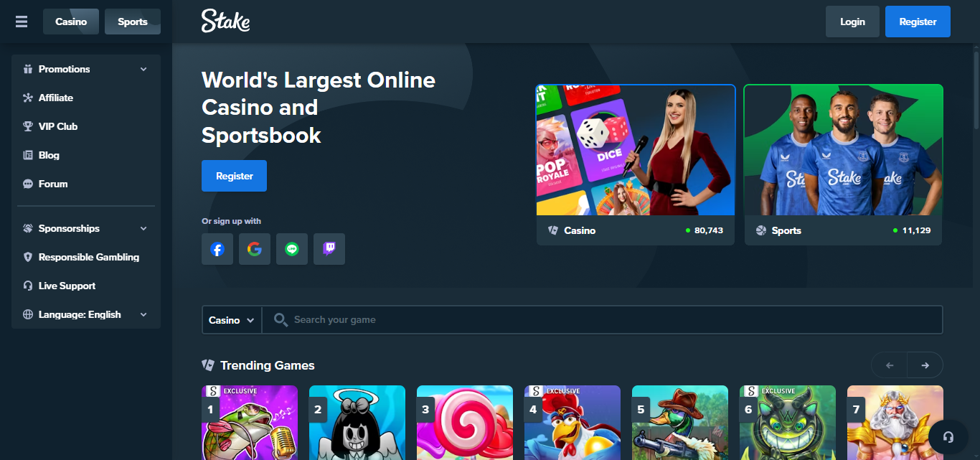
Task: Open Blog in the sidebar
Action: (86, 155)
